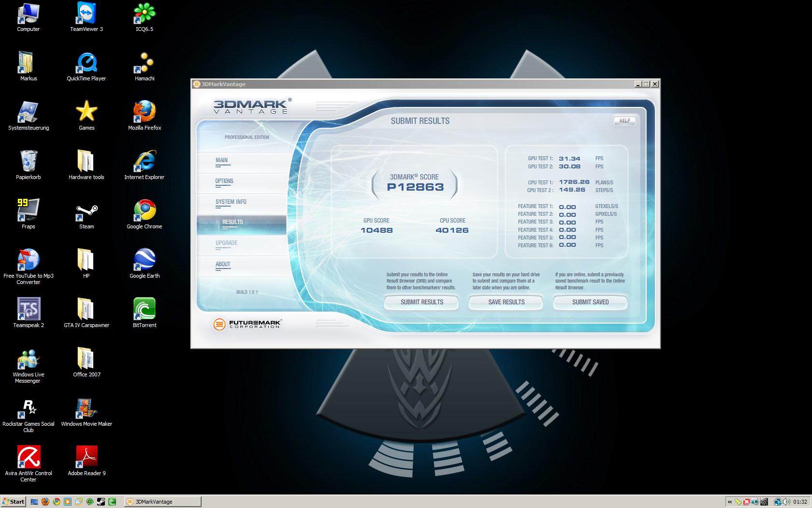Launch BitTorrent desktop shortcut
The image size is (812, 508).
[145, 313]
